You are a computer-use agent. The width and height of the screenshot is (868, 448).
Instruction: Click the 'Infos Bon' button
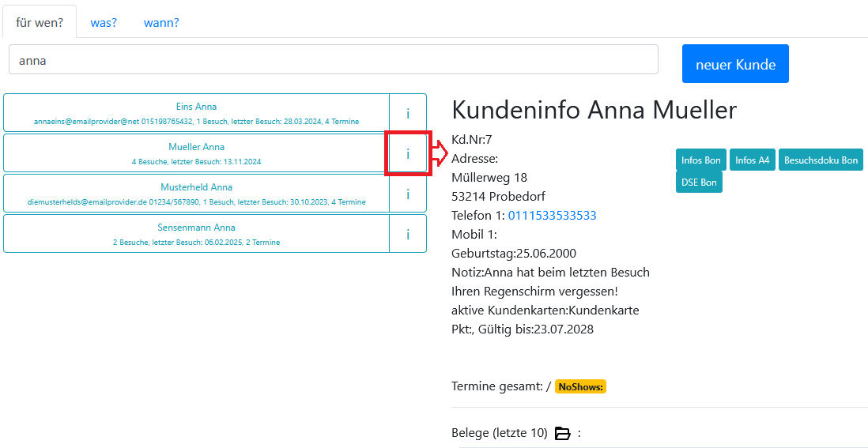[x=701, y=160]
